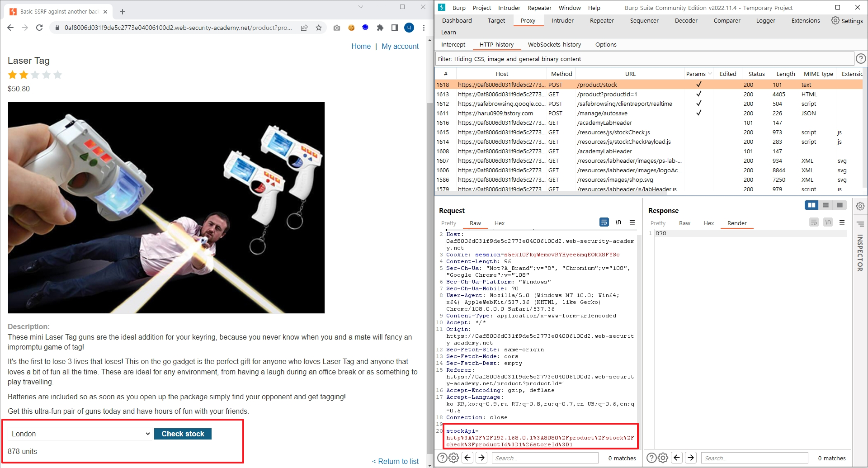Select /manage/autosave history row
This screenshot has height=468, width=868.
point(649,113)
